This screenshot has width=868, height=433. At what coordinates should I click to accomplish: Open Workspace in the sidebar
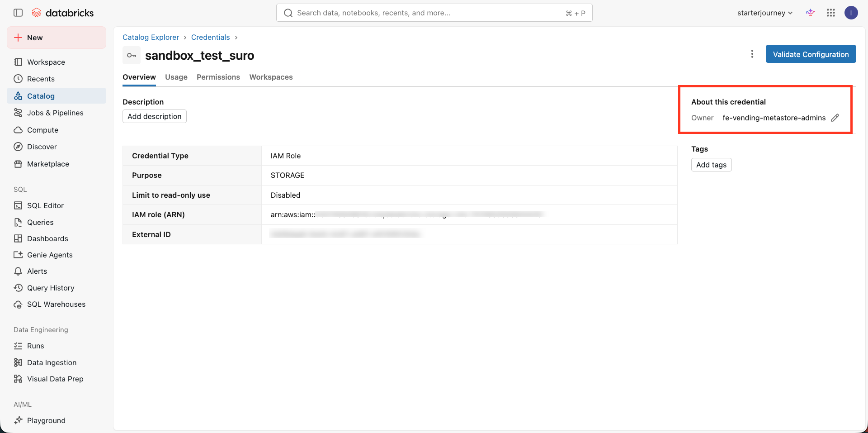57,62
